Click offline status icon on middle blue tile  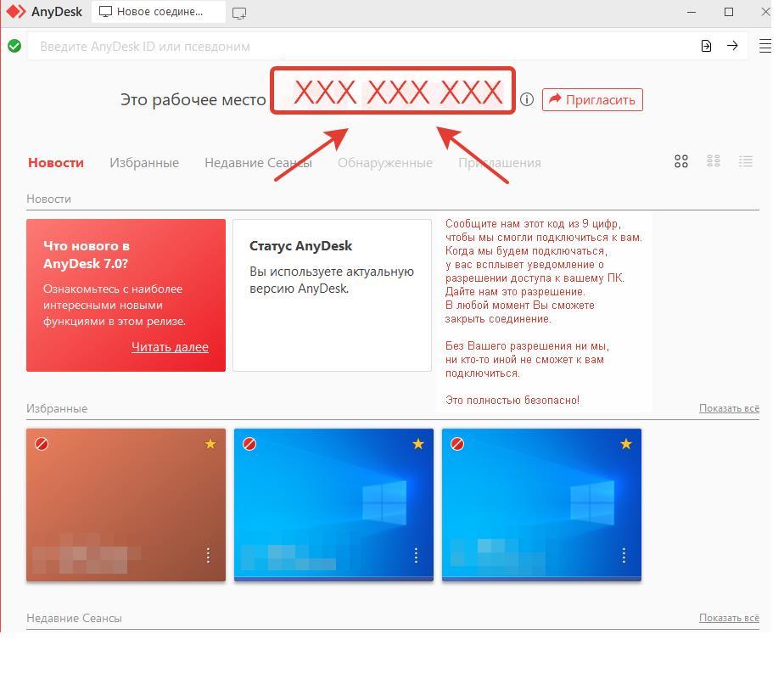(x=249, y=444)
